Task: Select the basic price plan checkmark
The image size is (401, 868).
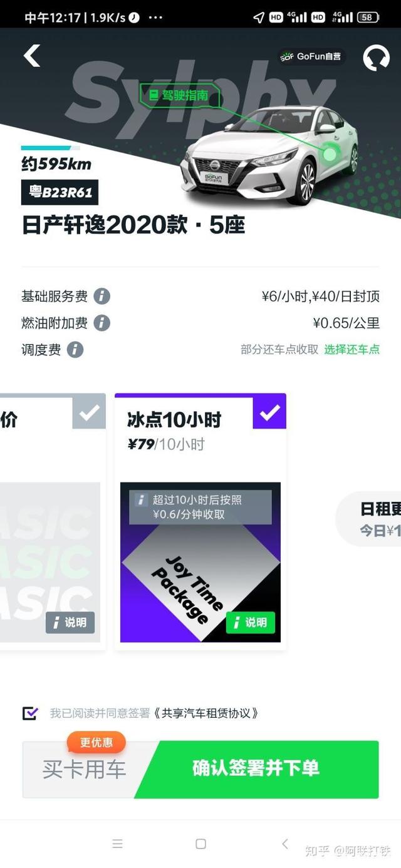Action: (89, 412)
